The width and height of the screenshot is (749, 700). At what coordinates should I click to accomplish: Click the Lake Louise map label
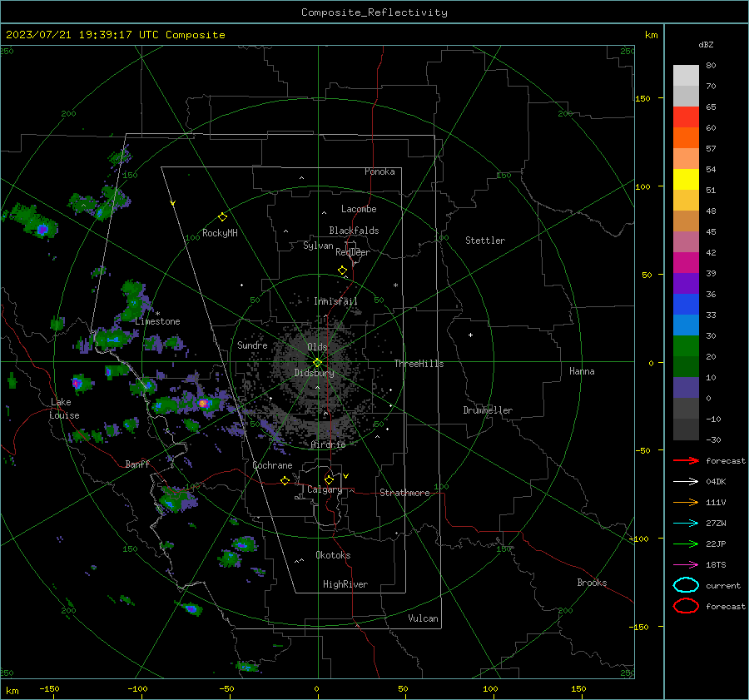pyautogui.click(x=64, y=409)
